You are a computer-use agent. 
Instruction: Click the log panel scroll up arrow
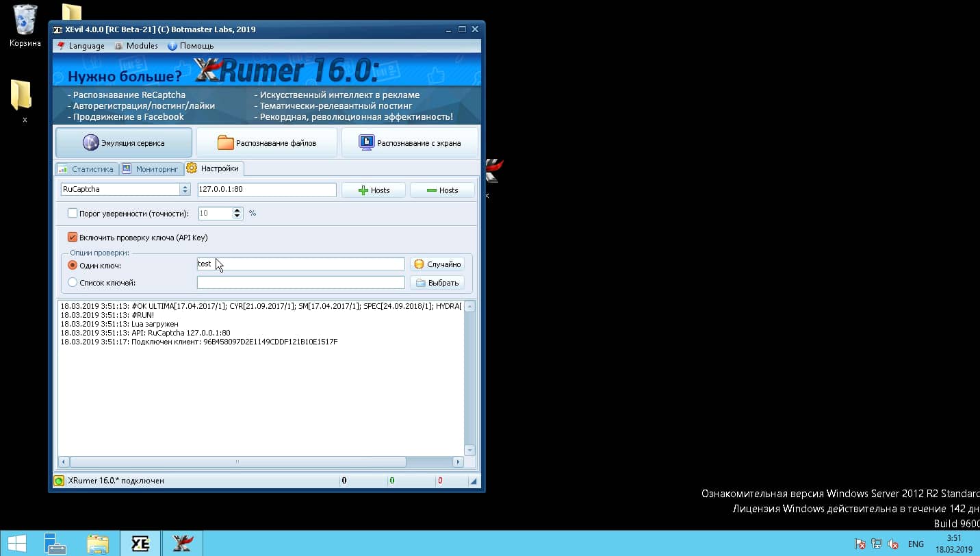469,307
